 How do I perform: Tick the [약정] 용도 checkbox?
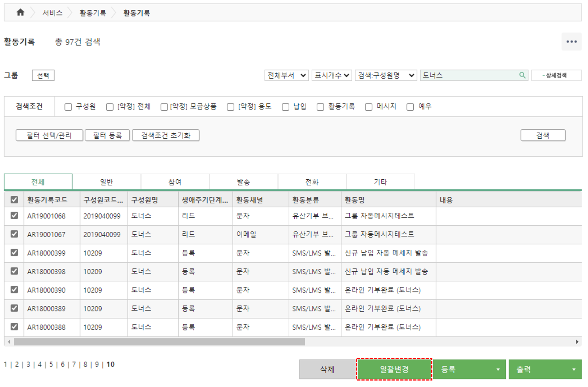click(x=230, y=107)
